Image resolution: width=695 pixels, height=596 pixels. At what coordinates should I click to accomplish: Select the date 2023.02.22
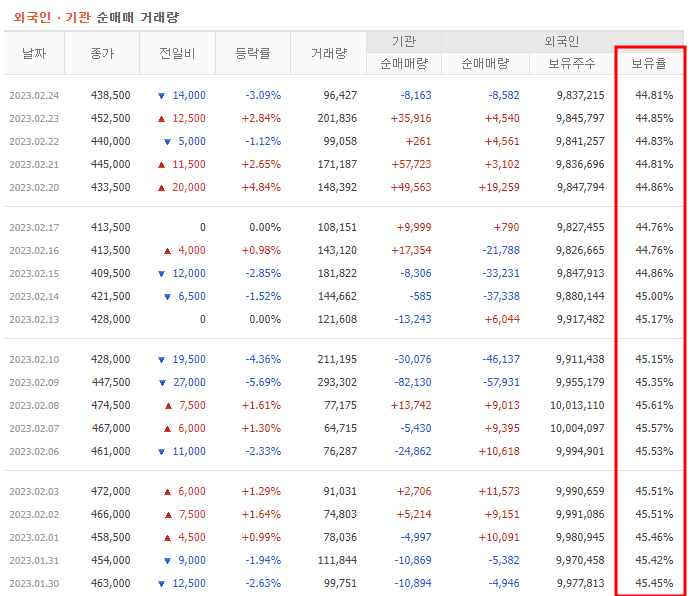pyautogui.click(x=34, y=142)
